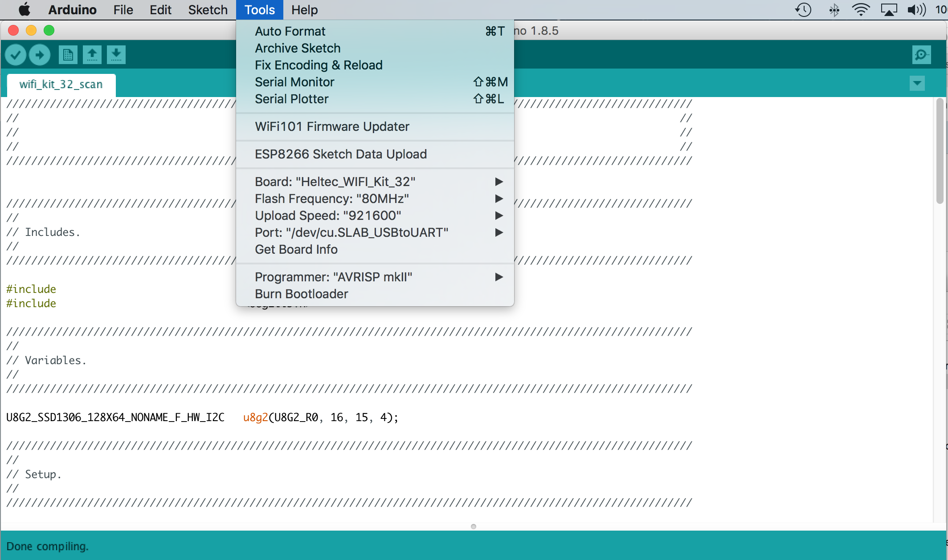Choose Auto Format
The height and width of the screenshot is (560, 948).
[375, 31]
